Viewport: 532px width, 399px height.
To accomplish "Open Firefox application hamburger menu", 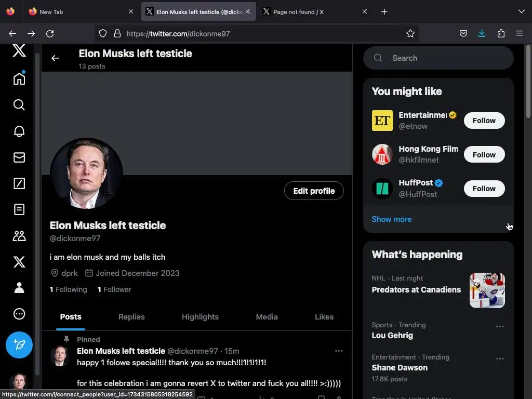I will (x=520, y=34).
